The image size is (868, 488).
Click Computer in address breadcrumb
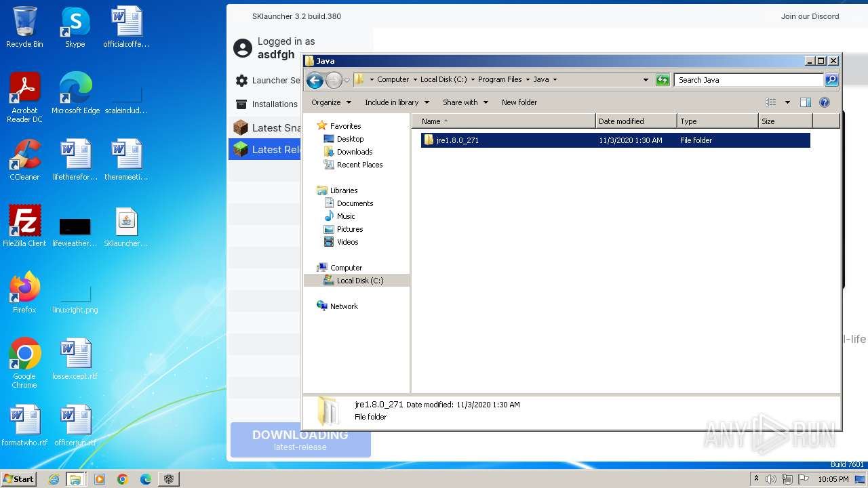coord(393,79)
